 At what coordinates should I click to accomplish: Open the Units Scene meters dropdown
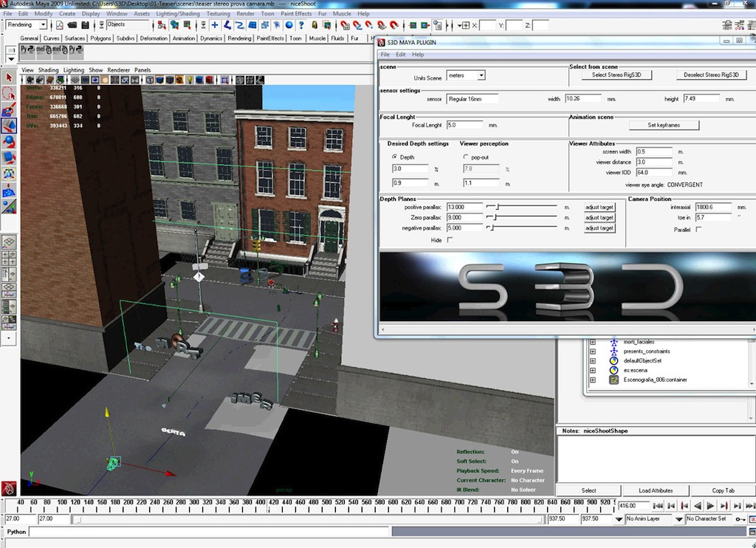[x=481, y=75]
